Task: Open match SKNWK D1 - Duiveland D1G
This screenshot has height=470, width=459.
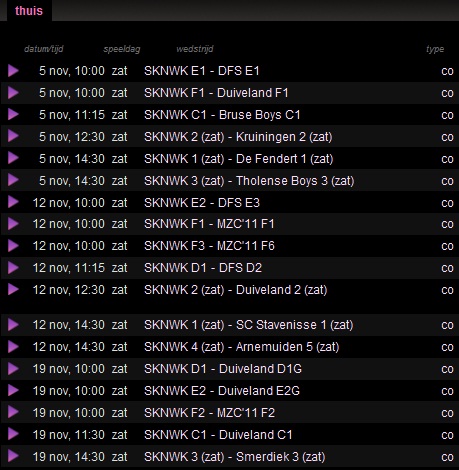Action: click(223, 369)
